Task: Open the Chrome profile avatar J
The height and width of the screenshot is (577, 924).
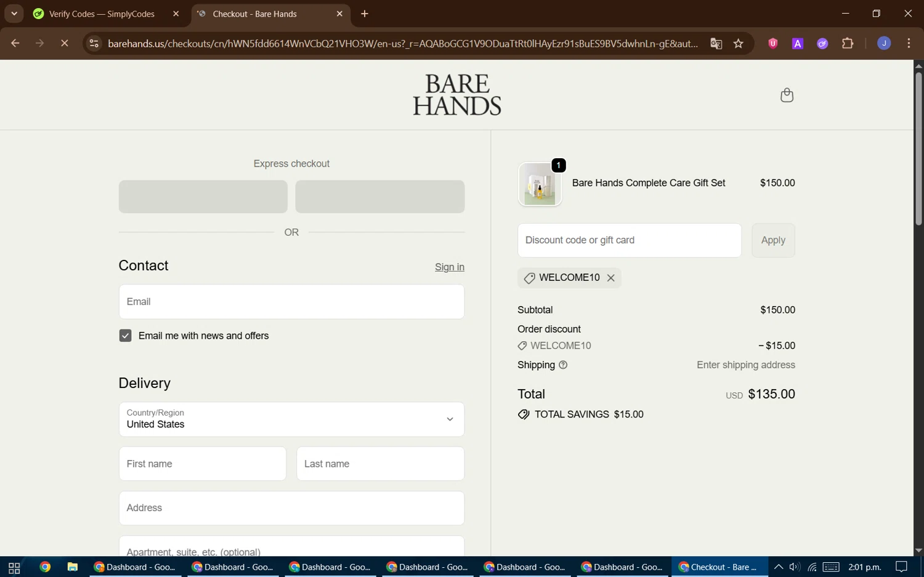Action: tap(884, 43)
